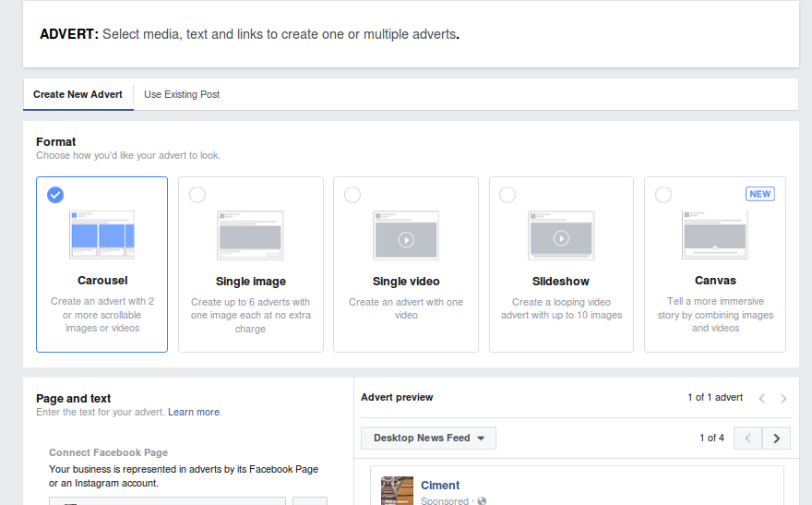The width and height of the screenshot is (812, 505).
Task: Click the public globe icon beside Sponsored
Action: click(x=482, y=501)
